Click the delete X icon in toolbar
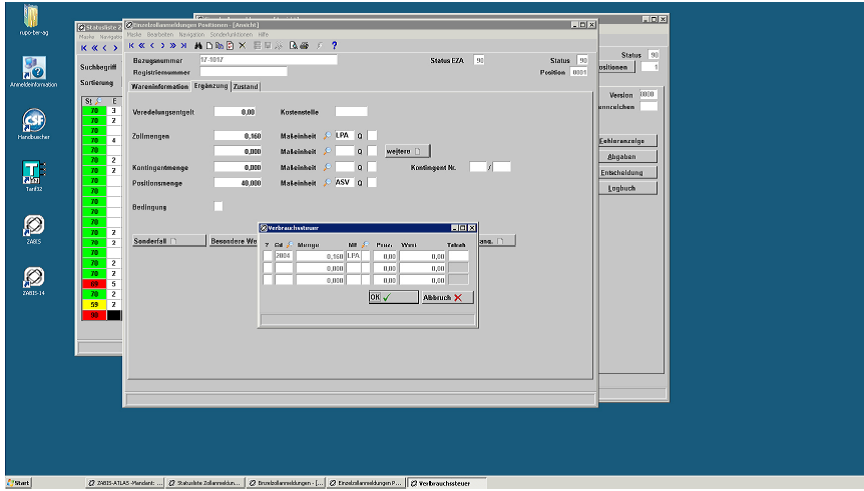Screen dimensions: 864x491 [x=241, y=46]
